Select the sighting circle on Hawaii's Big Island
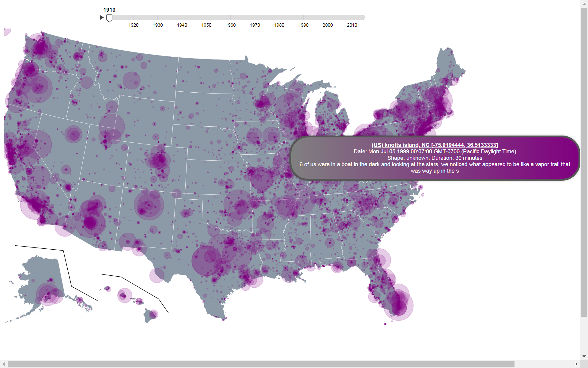Viewport: 588px width, 368px height. (x=153, y=314)
